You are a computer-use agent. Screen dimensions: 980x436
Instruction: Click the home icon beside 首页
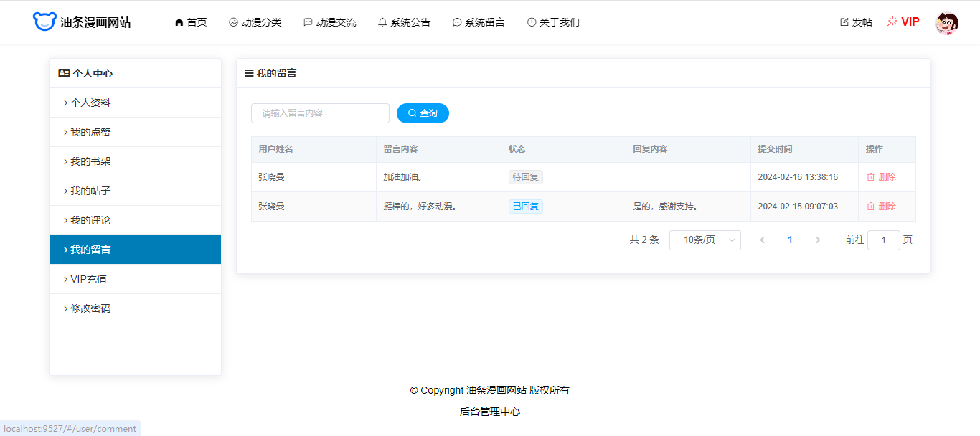[179, 22]
